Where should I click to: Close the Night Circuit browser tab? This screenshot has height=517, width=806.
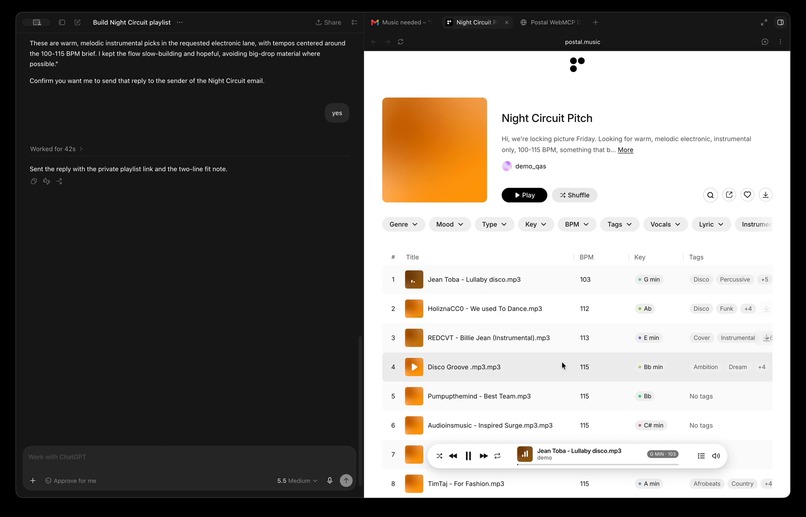[506, 23]
